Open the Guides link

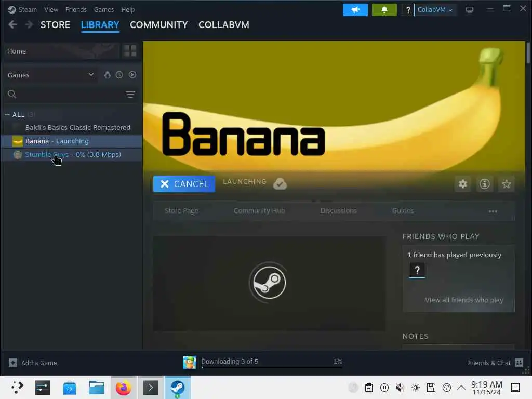point(403,211)
